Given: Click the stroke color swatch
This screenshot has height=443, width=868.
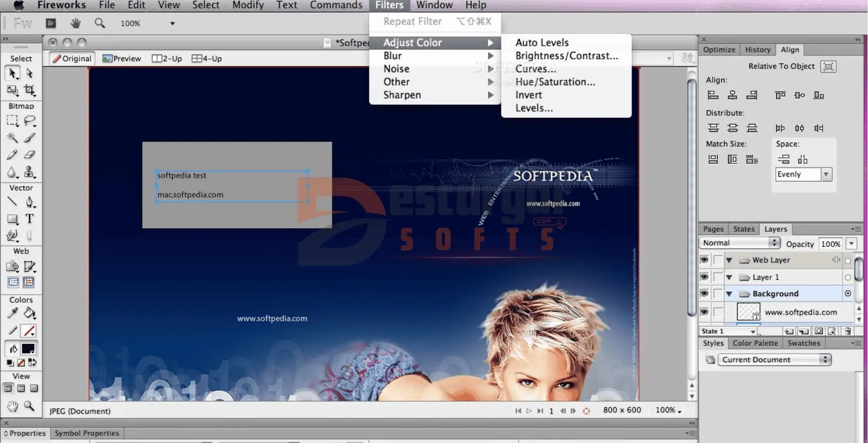Looking at the screenshot, I should coord(29,331).
